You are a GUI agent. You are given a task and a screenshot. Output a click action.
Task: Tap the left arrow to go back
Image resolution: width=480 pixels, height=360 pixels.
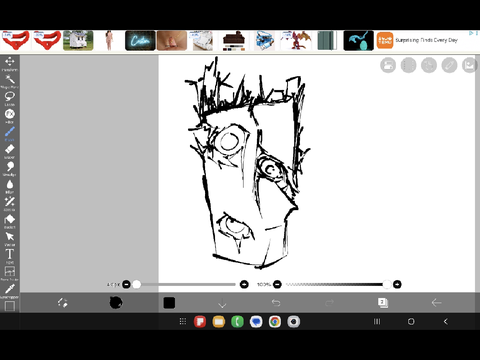point(436,303)
